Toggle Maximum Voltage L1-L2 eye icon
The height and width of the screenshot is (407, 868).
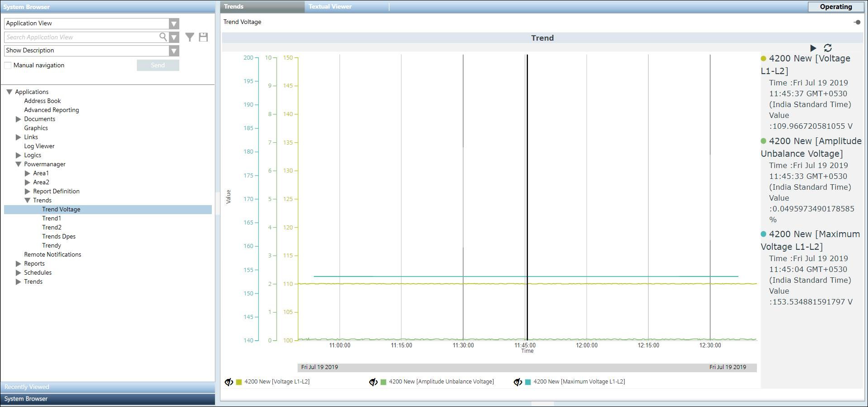click(518, 382)
